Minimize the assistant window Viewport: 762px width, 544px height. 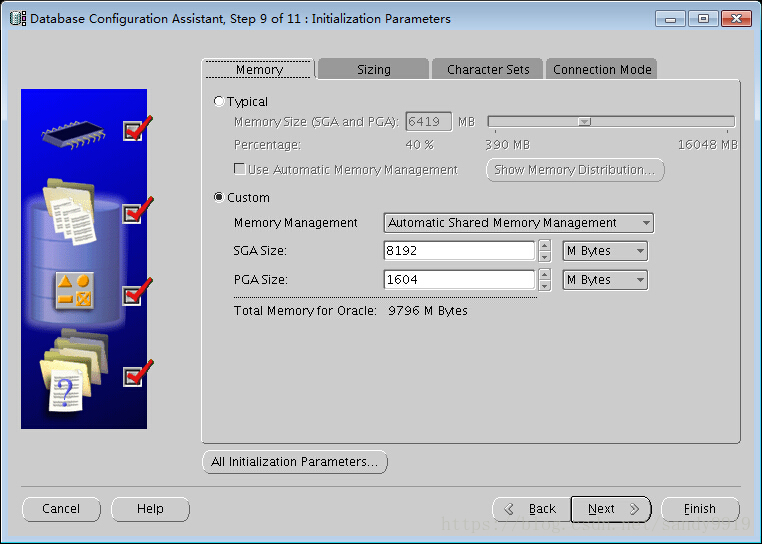coord(670,19)
